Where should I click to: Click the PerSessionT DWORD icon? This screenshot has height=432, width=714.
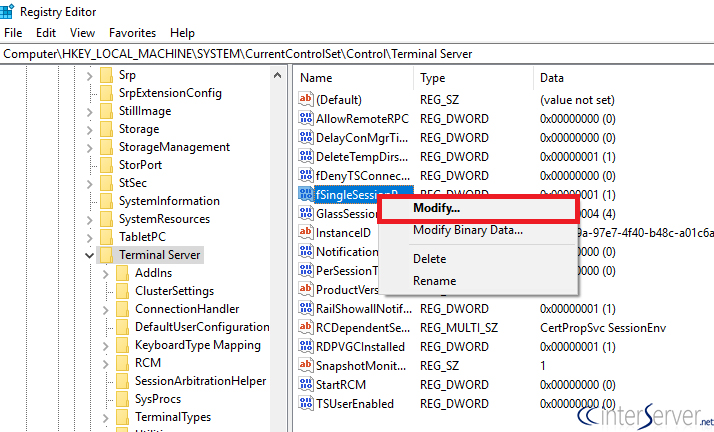[x=306, y=270]
